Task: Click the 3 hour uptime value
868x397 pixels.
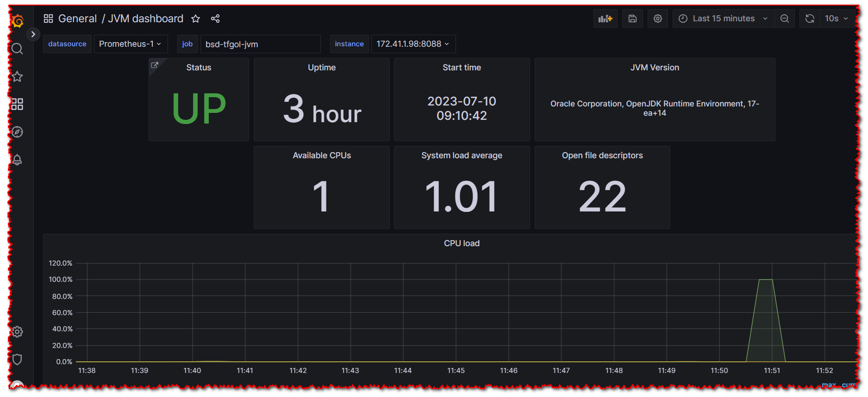Action: (x=322, y=110)
